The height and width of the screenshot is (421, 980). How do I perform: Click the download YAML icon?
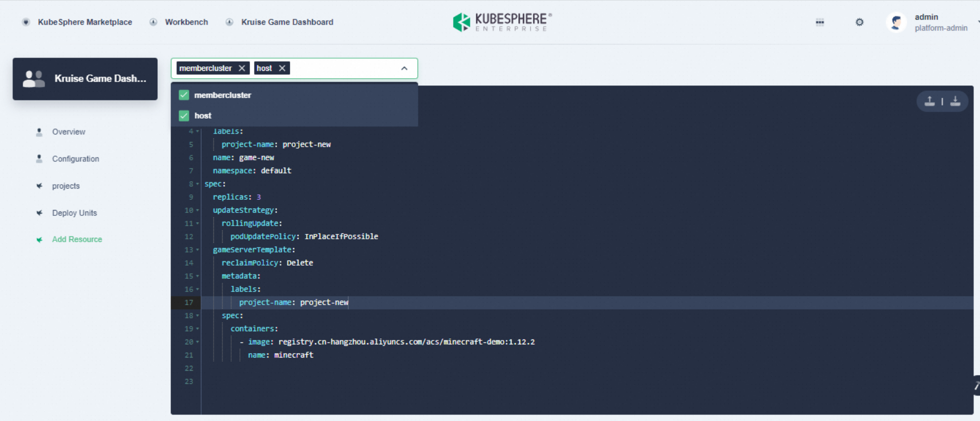[955, 101]
